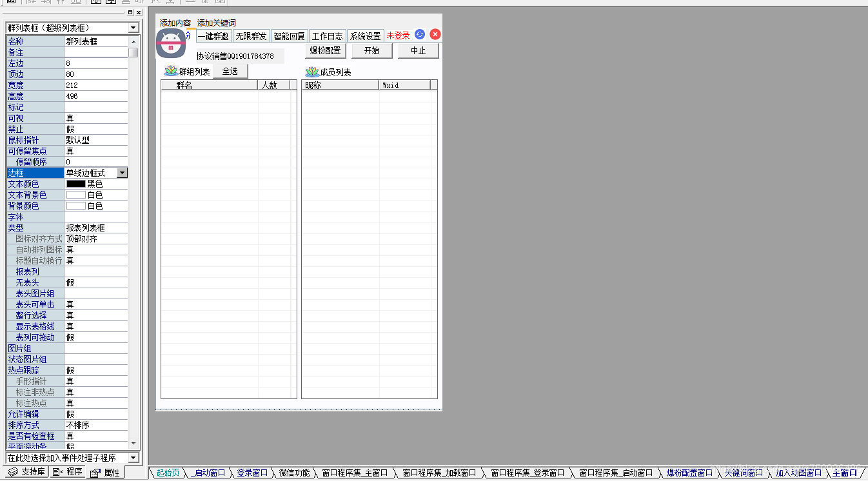Click the 左边 value 8 field
Viewport: 868px width, 481px height.
(x=96, y=63)
